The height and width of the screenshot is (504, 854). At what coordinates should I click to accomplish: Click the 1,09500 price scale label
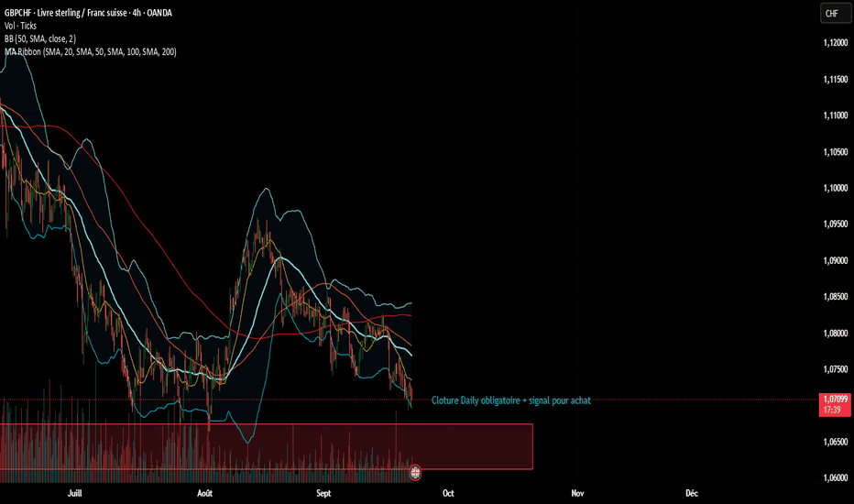click(x=836, y=224)
